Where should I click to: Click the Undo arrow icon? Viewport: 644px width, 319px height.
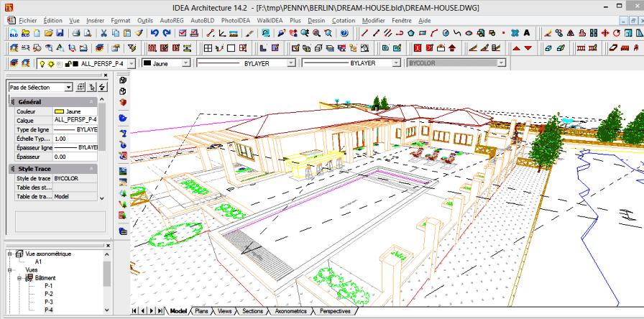155,33
